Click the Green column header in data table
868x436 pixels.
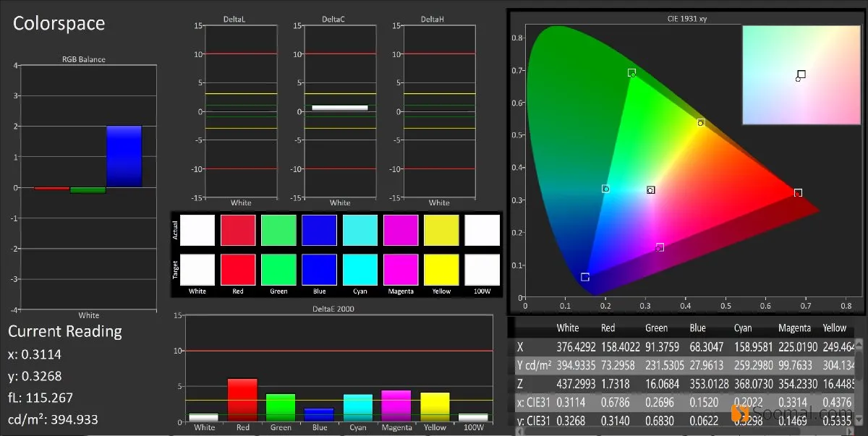coord(657,328)
